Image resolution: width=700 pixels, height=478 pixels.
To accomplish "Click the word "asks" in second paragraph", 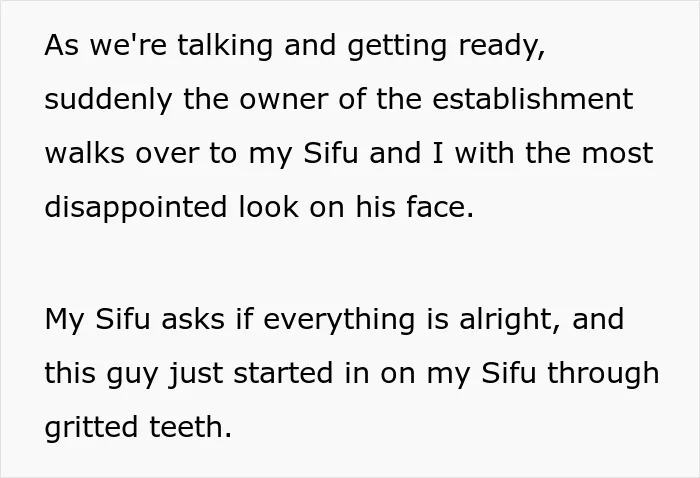I will coord(192,320).
